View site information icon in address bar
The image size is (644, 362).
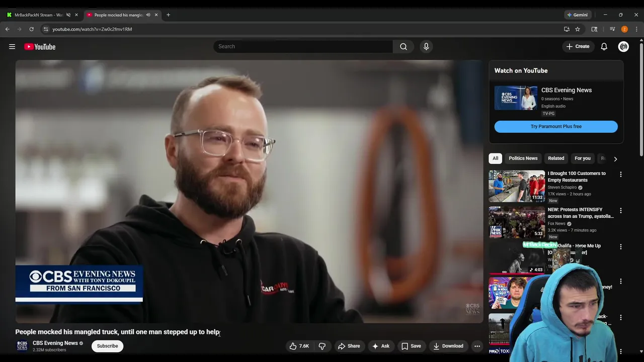tap(46, 29)
